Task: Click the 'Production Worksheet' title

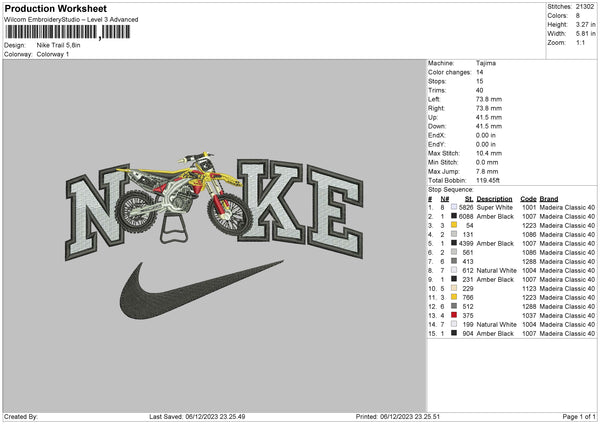Action: (x=55, y=8)
